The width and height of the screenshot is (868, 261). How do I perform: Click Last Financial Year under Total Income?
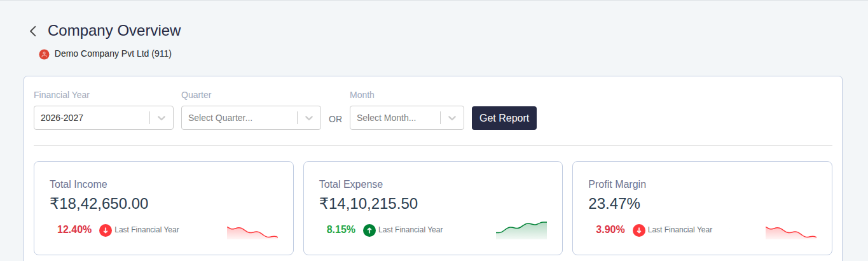147,230
